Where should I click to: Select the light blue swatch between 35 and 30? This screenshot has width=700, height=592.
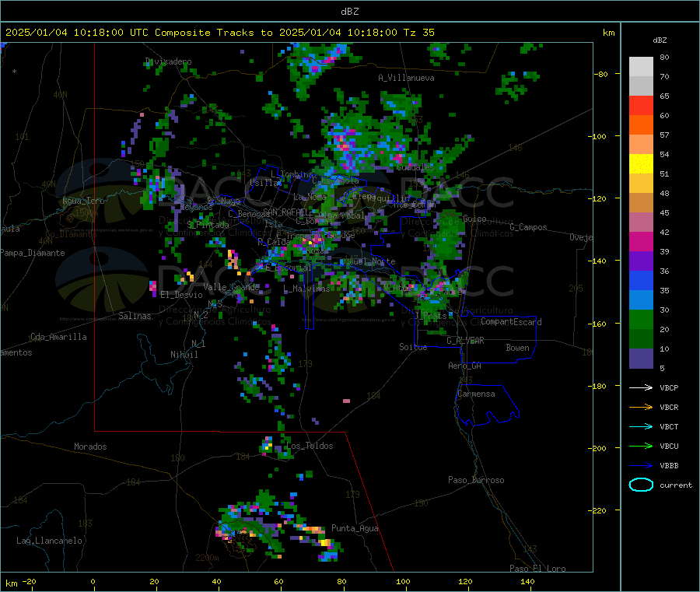(x=641, y=300)
